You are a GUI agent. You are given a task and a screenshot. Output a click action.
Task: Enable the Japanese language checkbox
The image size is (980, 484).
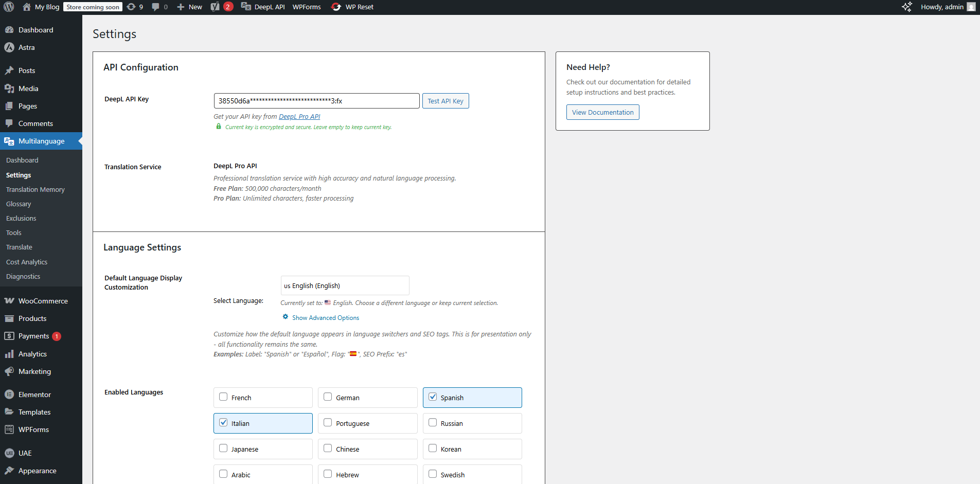(223, 448)
